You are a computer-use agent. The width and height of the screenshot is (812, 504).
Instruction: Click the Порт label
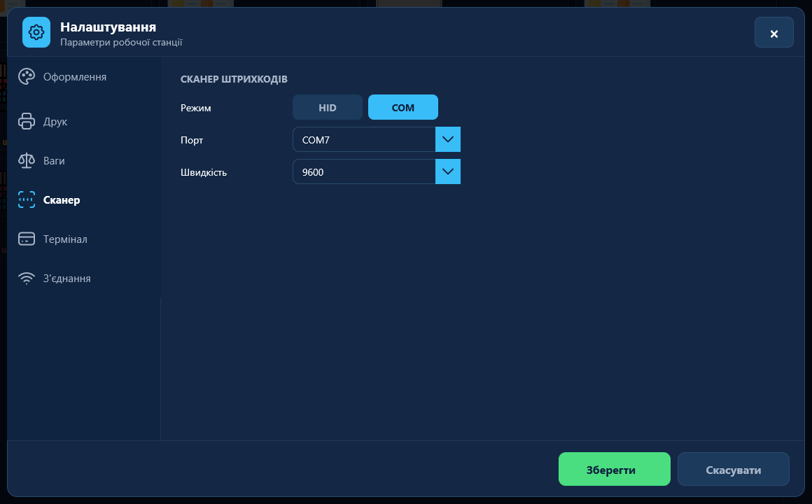(192, 141)
